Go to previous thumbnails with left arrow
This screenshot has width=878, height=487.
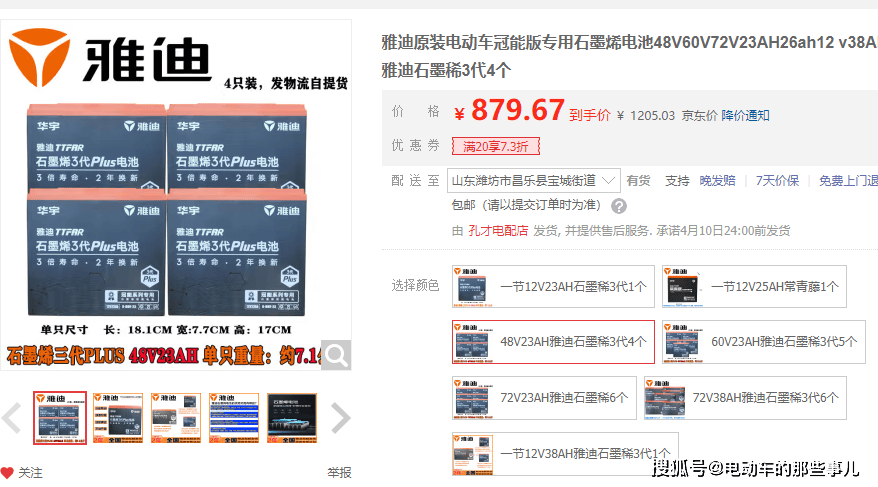[x=12, y=418]
